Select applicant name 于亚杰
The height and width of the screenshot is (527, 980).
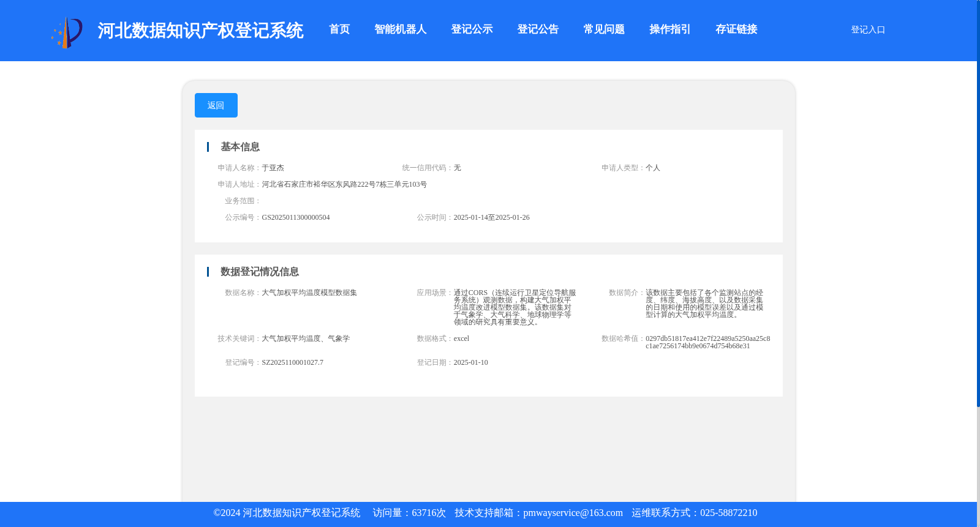point(273,168)
